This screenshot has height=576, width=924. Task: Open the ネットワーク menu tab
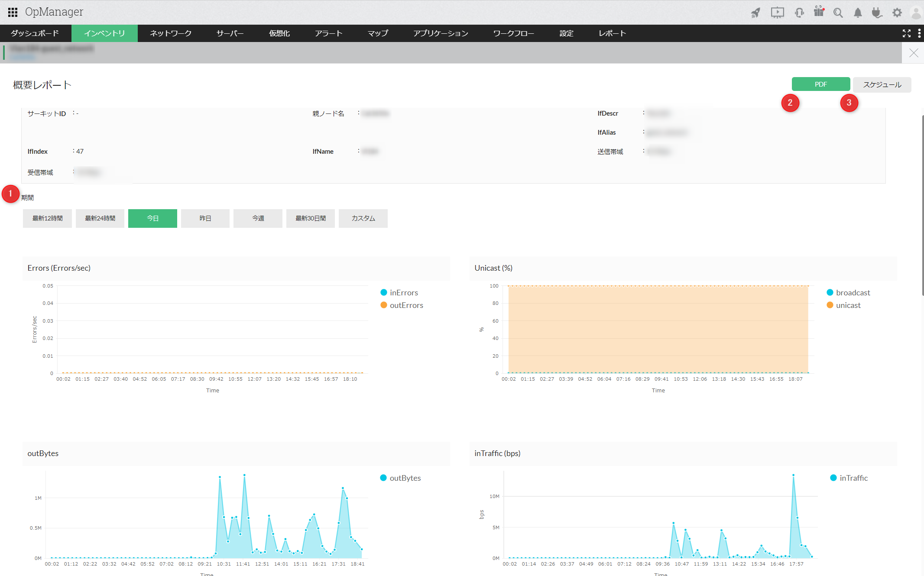pyautogui.click(x=171, y=33)
